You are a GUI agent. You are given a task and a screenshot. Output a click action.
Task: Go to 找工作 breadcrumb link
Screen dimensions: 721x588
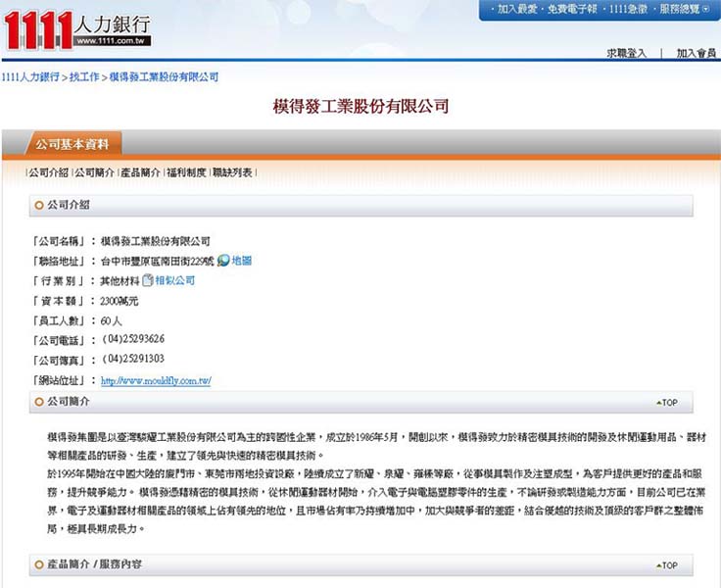point(84,76)
